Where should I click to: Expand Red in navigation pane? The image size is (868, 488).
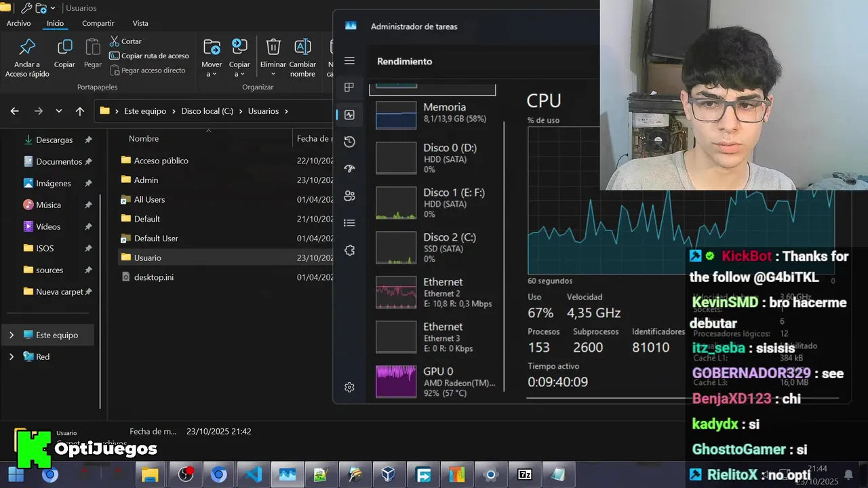coord(12,357)
